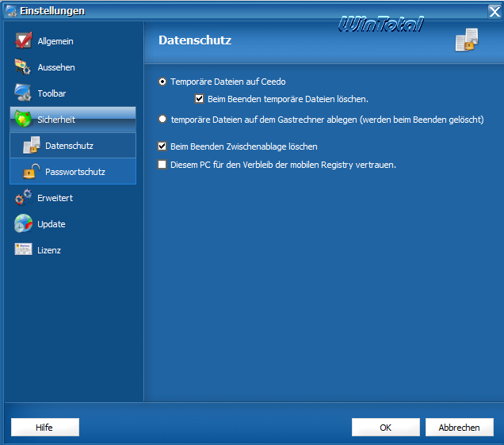Screen dimensions: 504x445
Task: Toggle 'Beim Beenden Zwischenablage löschen' checkbox
Action: 162,146
